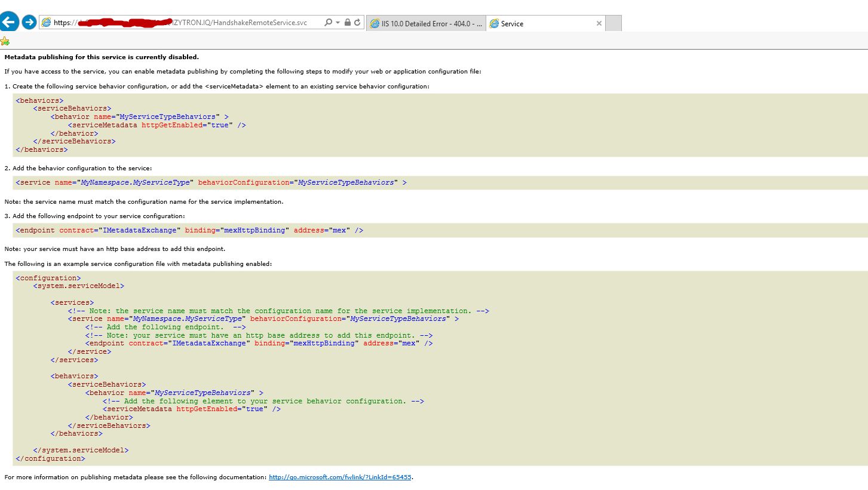View the security lock icon report
The height and width of the screenshot is (490, 868).
pyautogui.click(x=347, y=23)
